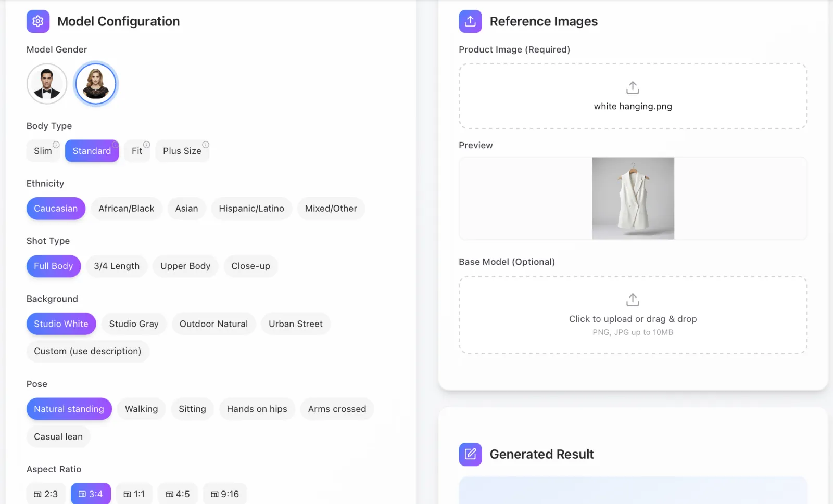The height and width of the screenshot is (504, 833).
Task: Click the info icon next to Slim
Action: pos(56,145)
